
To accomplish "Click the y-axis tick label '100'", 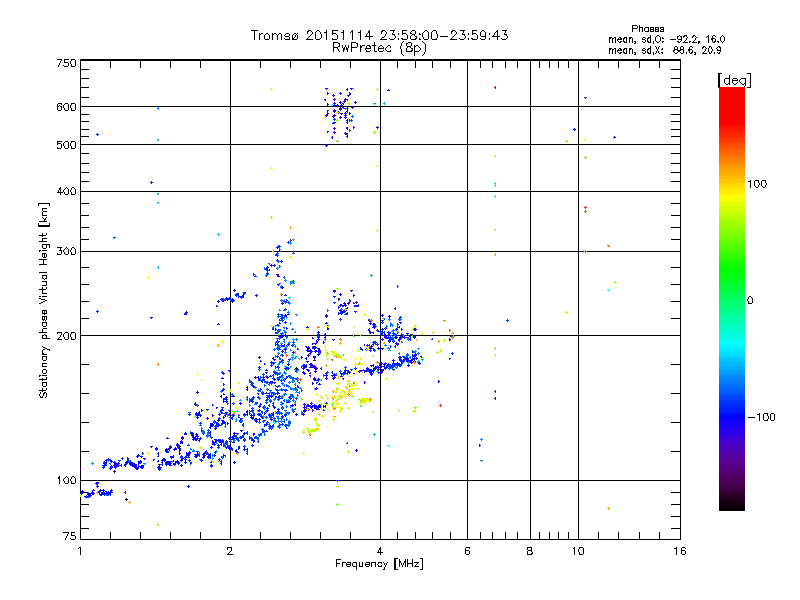I will 66,481.
